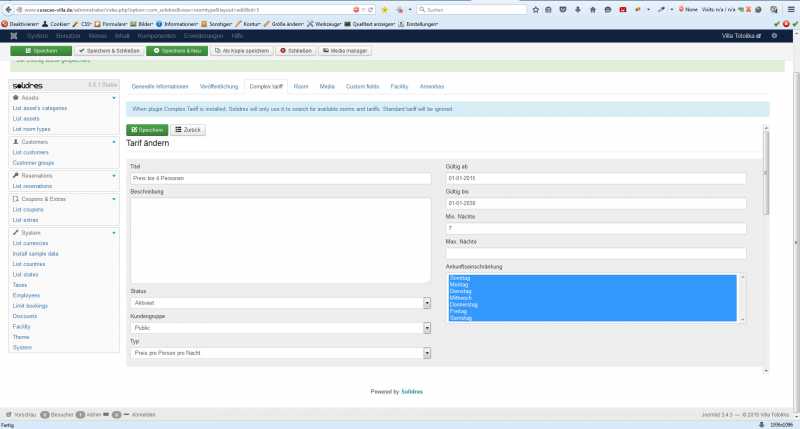800x429 pixels.
Task: Click the Als Kopie speichern button
Action: click(242, 50)
